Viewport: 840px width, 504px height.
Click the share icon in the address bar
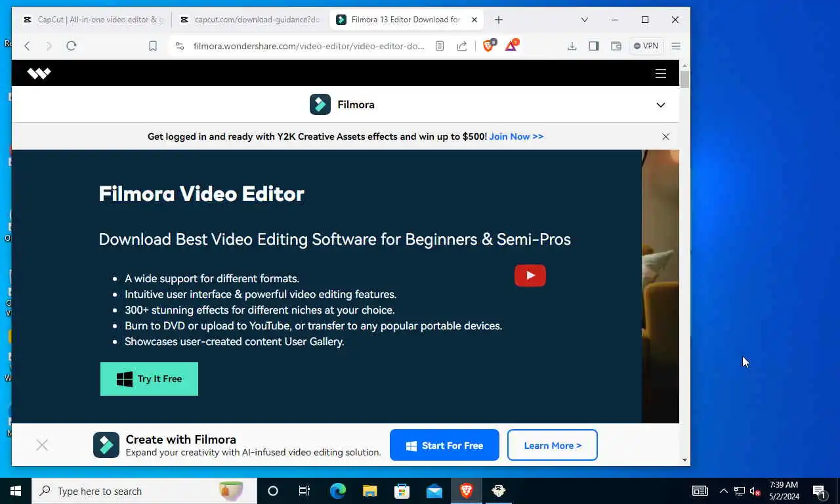click(x=462, y=46)
